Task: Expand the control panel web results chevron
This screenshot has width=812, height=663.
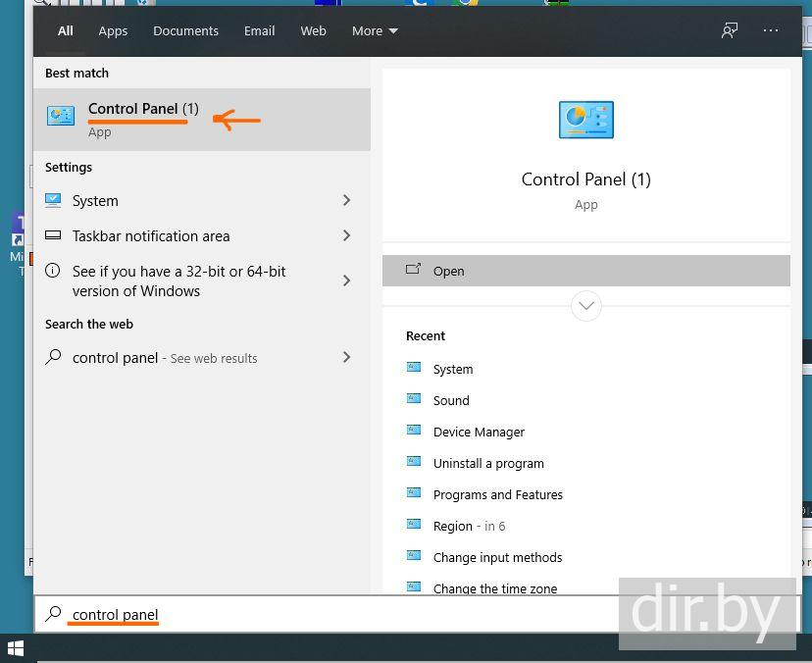Action: [346, 357]
